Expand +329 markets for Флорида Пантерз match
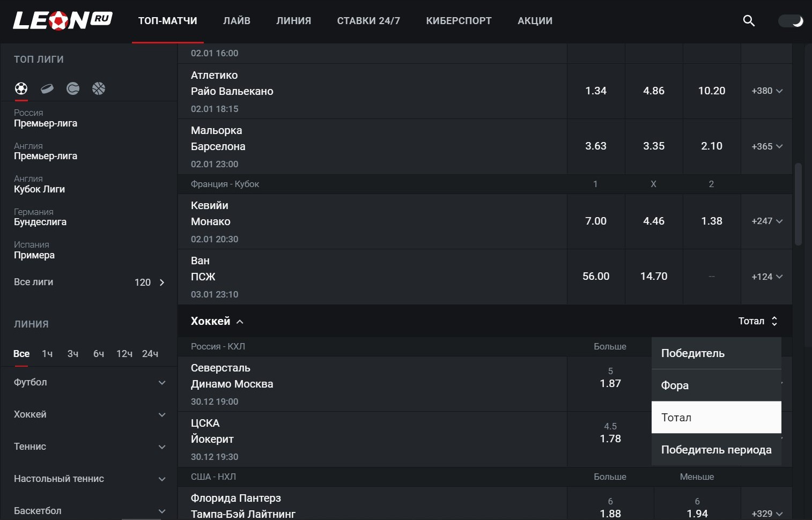This screenshot has height=520, width=812. pos(767,514)
